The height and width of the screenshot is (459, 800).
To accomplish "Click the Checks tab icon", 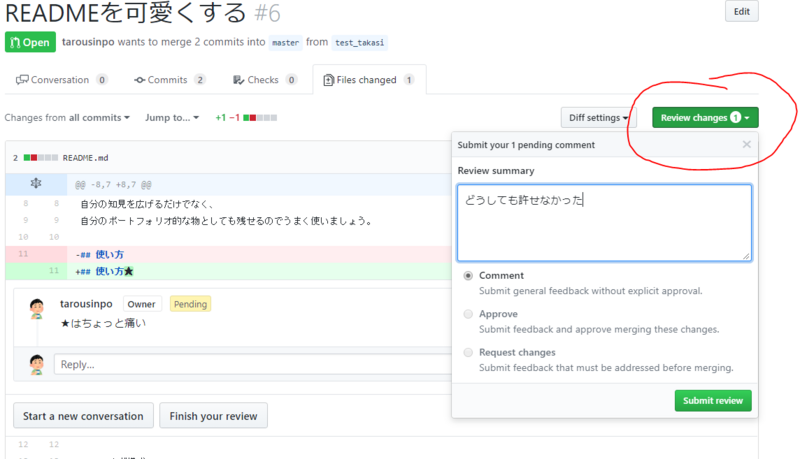I will 238,80.
